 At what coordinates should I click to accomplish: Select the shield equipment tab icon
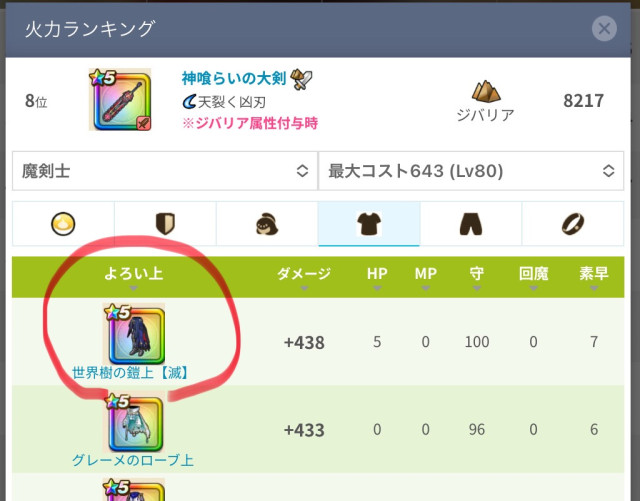[x=165, y=224]
